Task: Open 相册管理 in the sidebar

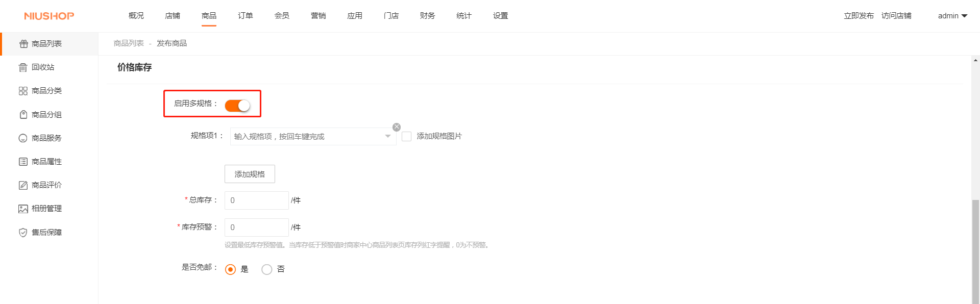Action: click(49, 209)
